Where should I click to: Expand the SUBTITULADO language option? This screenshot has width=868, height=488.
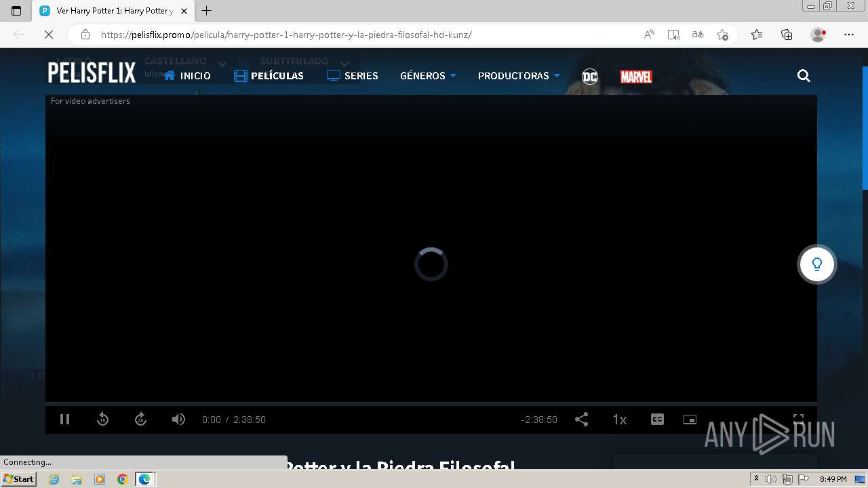click(x=304, y=62)
